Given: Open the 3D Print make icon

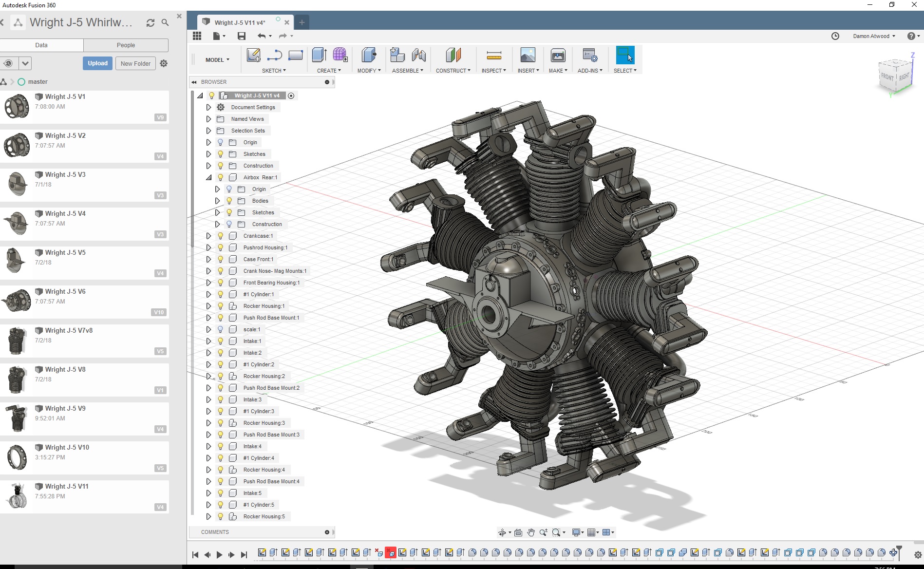Looking at the screenshot, I should (558, 55).
